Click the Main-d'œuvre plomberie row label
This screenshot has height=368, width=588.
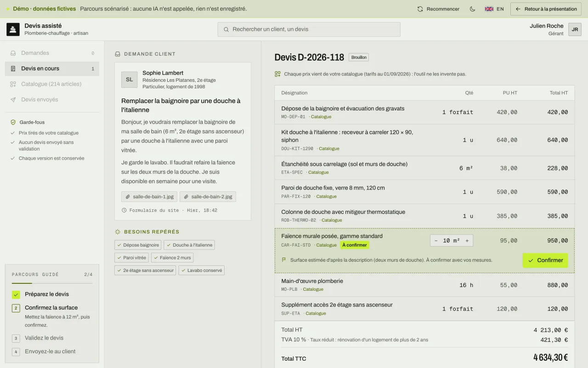(x=312, y=281)
